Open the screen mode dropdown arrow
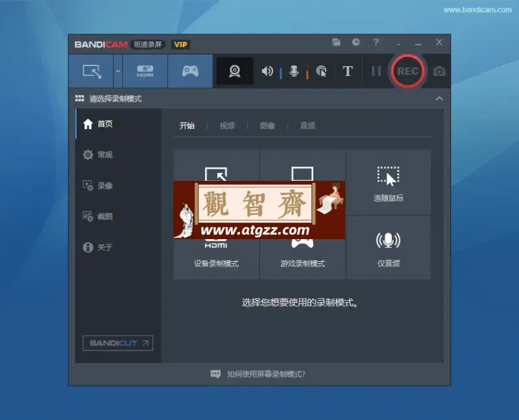This screenshot has height=420, width=519. click(x=118, y=71)
